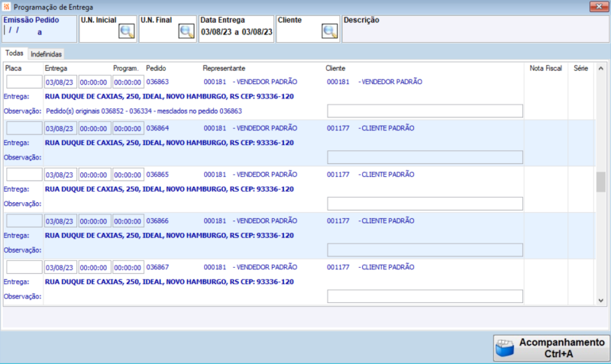611x364 pixels.
Task: Open the Cliente search lookup icon
Action: (x=330, y=31)
